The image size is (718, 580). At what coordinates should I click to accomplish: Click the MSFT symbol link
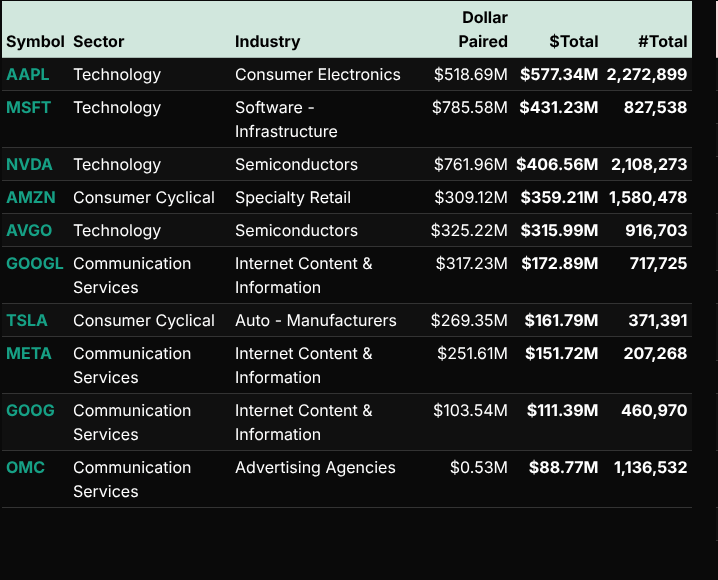pos(28,108)
